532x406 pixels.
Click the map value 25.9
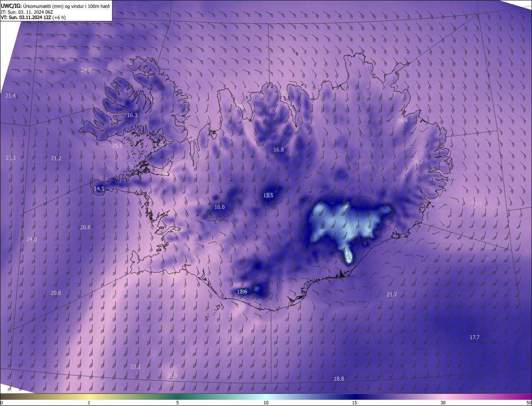point(172,376)
